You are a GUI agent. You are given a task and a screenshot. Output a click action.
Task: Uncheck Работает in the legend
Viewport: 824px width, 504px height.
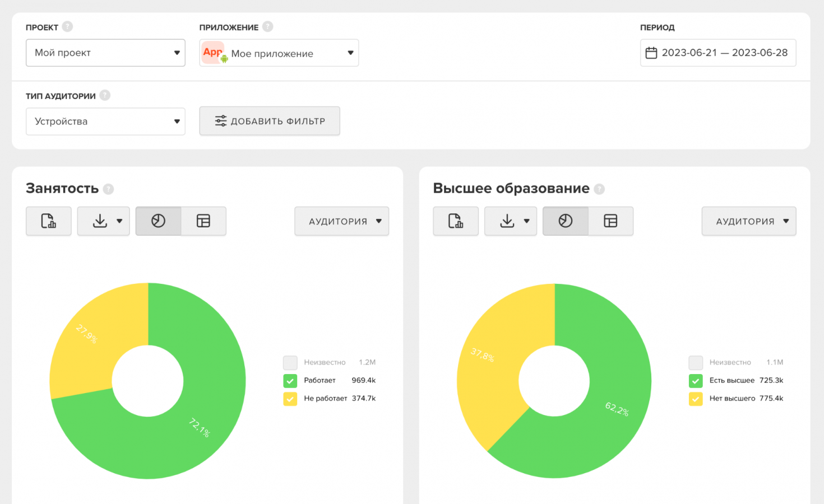[x=290, y=381]
